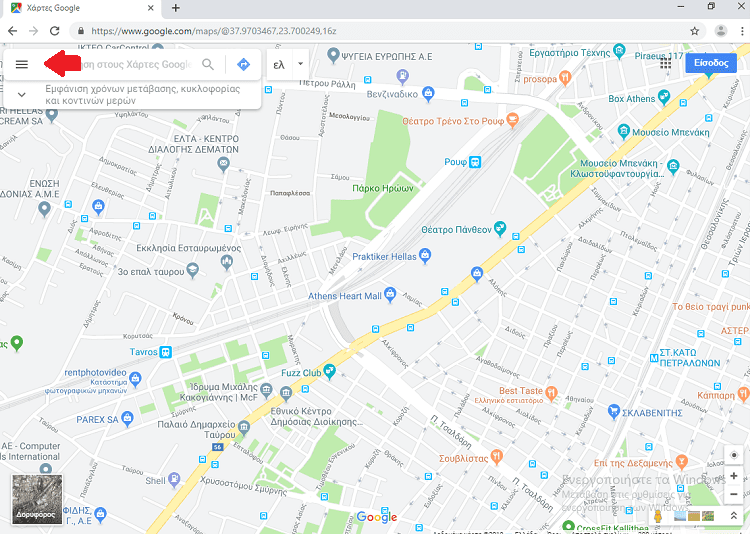Viewport: 750px width, 534px height.
Task: Click the Athens Heart Mall shopping pin
Action: click(390, 295)
